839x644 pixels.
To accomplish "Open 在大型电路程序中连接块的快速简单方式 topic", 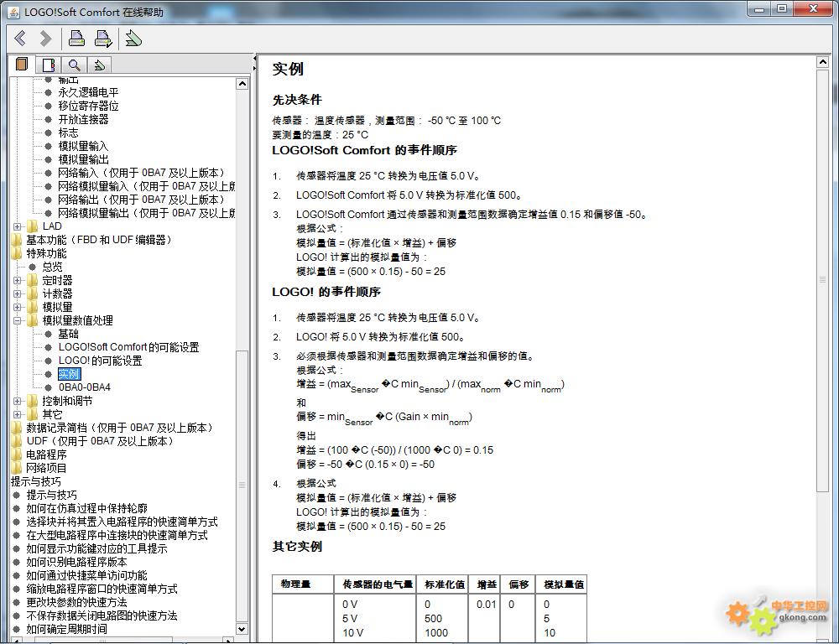I will pyautogui.click(x=117, y=535).
